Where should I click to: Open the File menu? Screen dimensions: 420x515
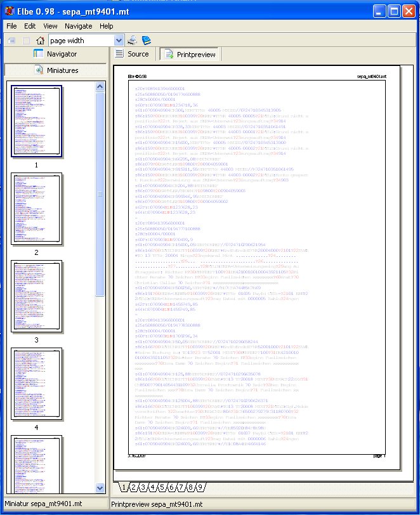11,26
